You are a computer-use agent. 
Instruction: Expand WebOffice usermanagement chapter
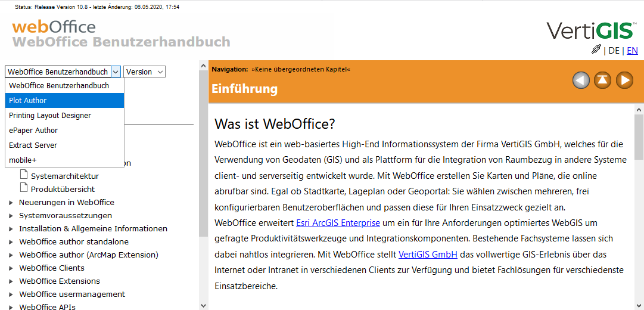(10, 294)
